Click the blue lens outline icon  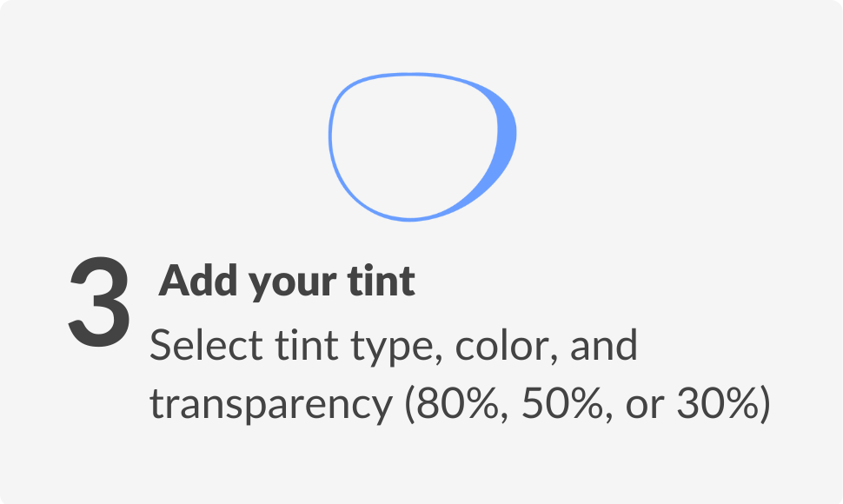click(x=422, y=147)
